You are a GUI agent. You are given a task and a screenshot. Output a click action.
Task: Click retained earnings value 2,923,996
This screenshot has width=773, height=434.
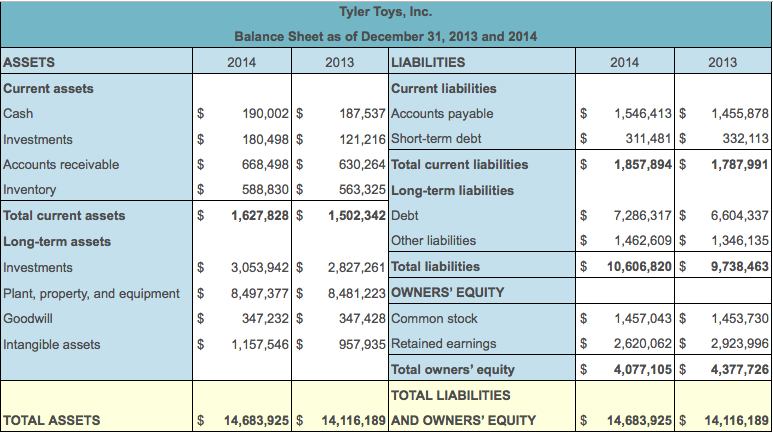click(739, 344)
